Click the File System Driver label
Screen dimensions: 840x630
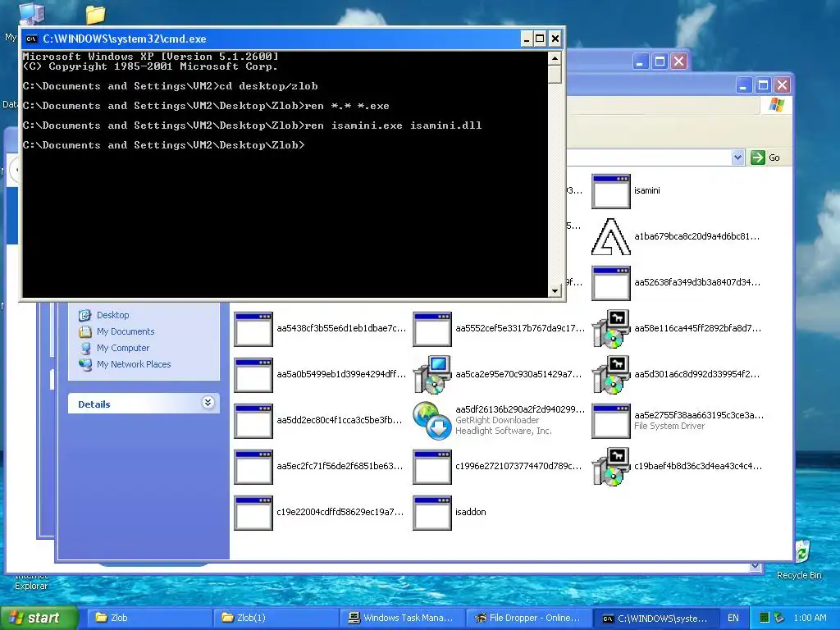669,426
